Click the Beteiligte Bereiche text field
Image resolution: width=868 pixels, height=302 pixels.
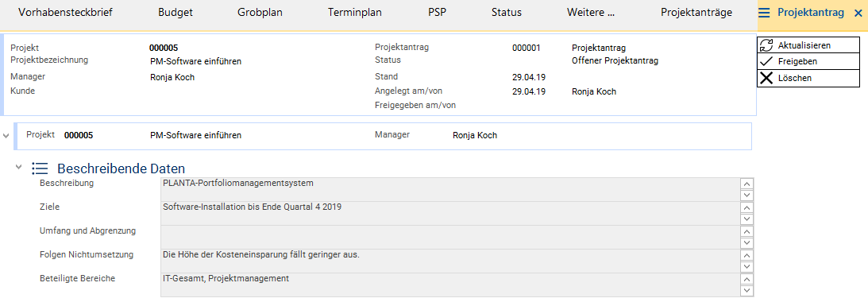[449, 285]
